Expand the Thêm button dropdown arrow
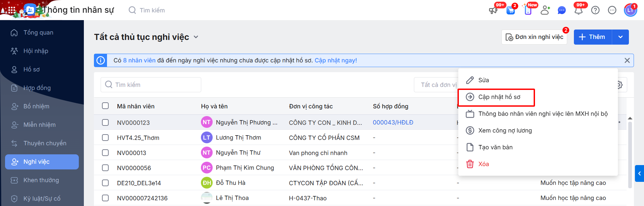This screenshot has height=206, width=644. (621, 37)
